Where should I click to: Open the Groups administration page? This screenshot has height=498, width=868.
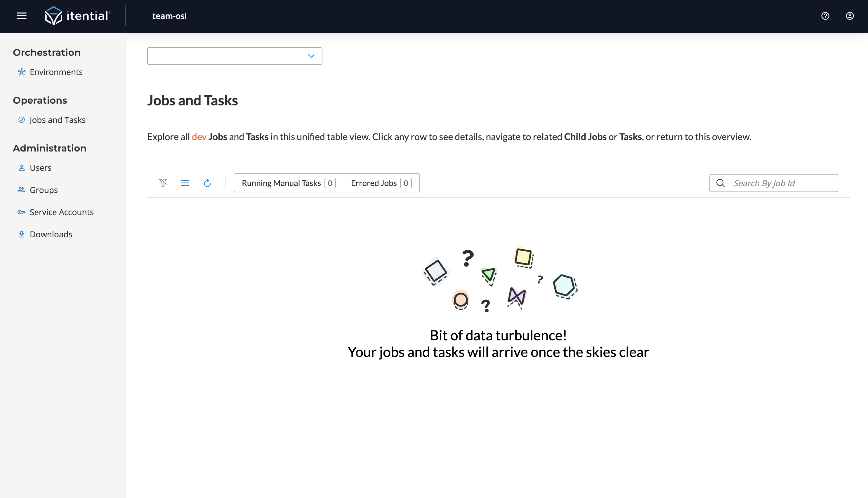pos(44,190)
